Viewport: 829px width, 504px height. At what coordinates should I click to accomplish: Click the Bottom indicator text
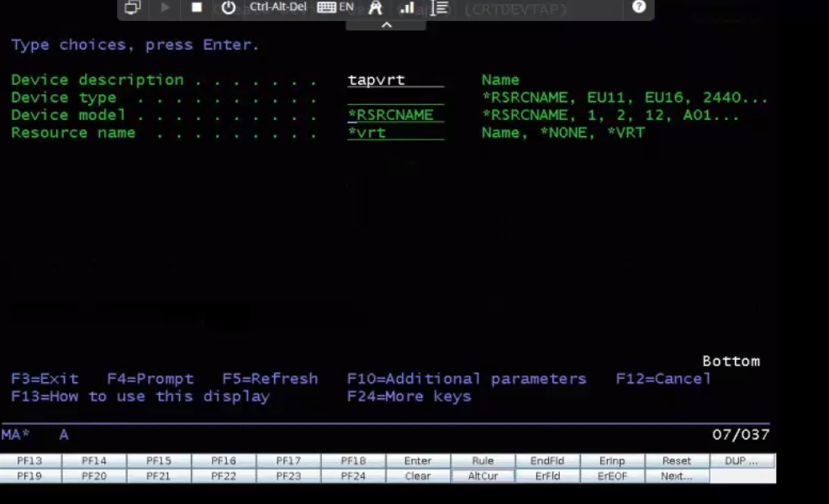pyautogui.click(x=731, y=361)
